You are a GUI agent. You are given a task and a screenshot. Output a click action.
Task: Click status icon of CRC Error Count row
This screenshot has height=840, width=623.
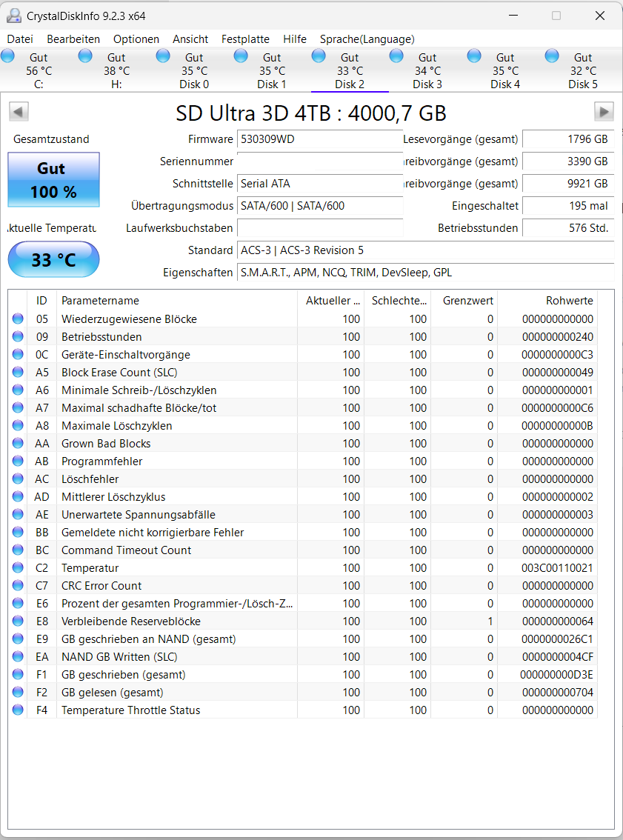[x=18, y=585]
